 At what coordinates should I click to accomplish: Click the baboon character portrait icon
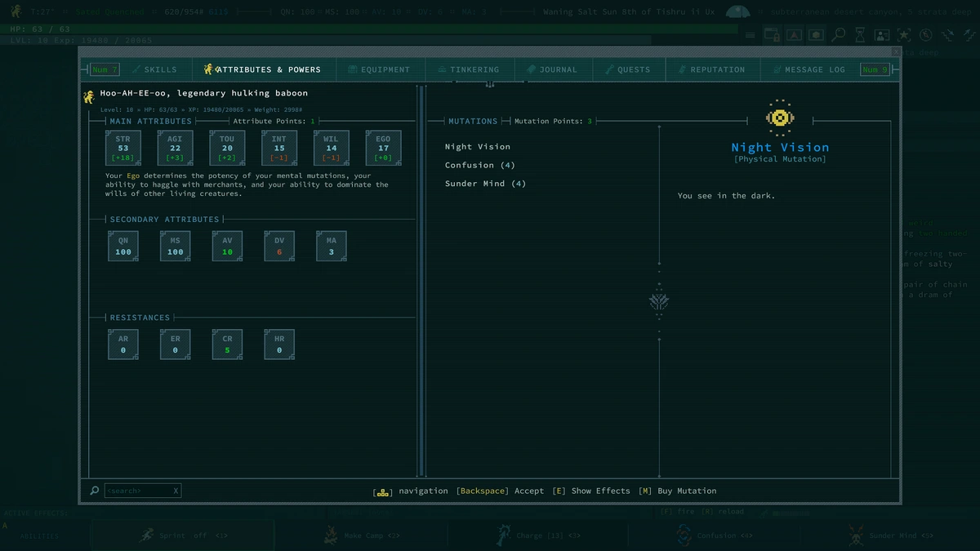click(x=89, y=97)
